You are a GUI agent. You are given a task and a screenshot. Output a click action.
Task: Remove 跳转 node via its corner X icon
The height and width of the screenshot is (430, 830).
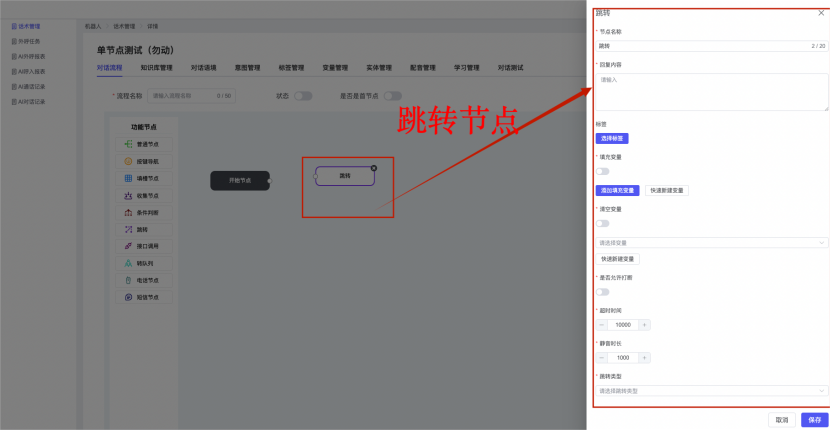coord(373,167)
